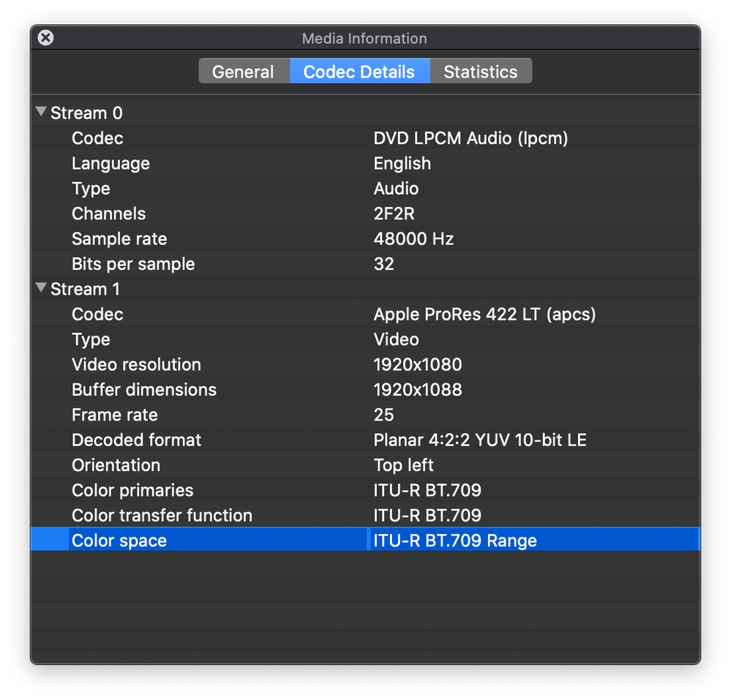
Task: Collapse the Stream 0 section
Action: [x=41, y=113]
